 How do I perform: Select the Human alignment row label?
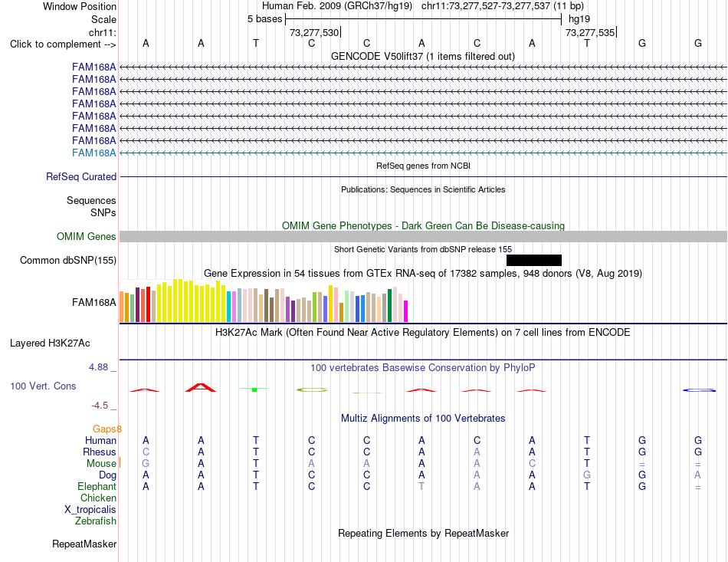[x=100, y=440]
